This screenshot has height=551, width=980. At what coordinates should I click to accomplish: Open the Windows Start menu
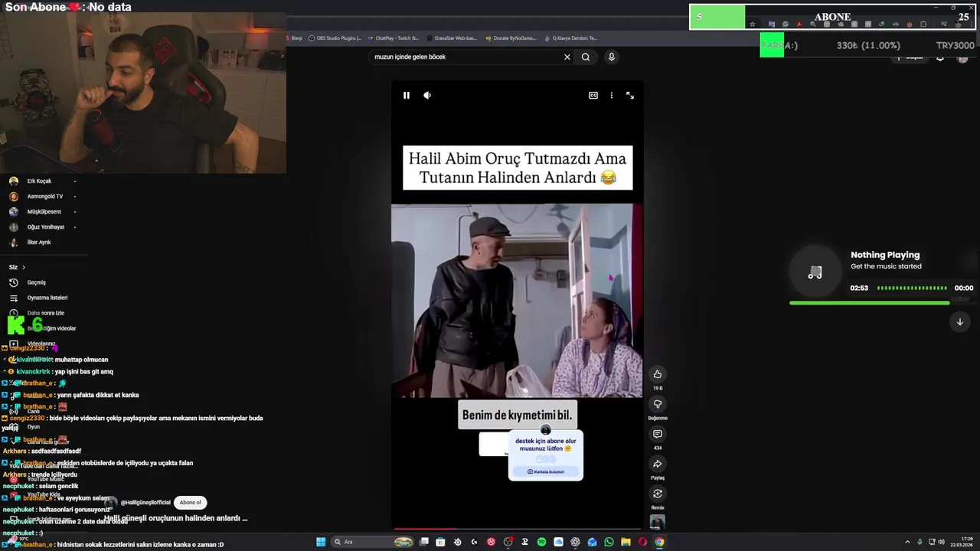(321, 542)
